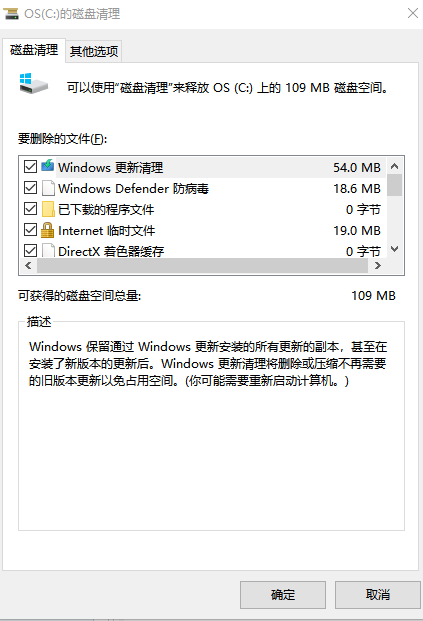Click the DirectX 着色器缓存 file icon
423x621 pixels.
[x=48, y=251]
